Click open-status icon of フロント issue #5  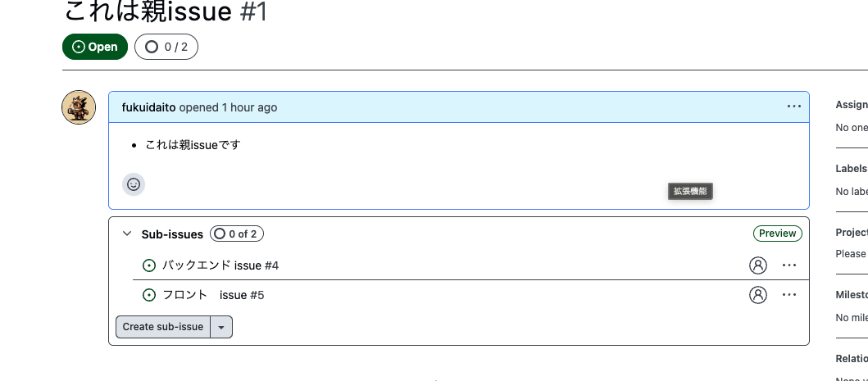coord(149,295)
